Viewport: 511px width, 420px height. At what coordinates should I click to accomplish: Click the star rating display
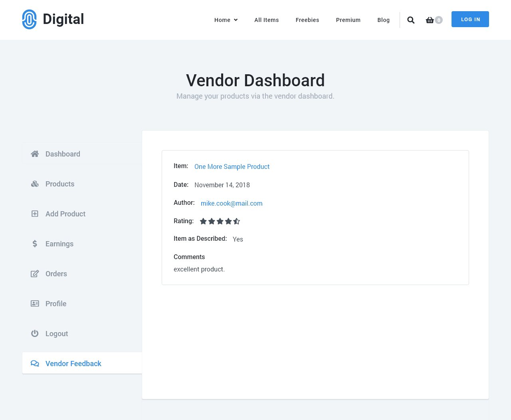[220, 221]
